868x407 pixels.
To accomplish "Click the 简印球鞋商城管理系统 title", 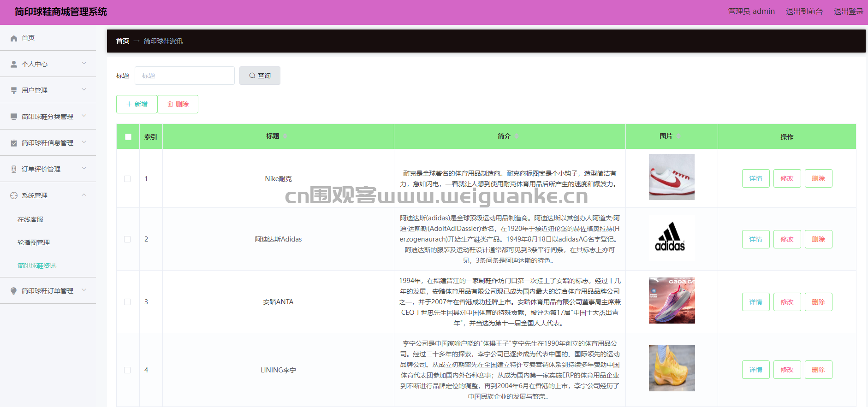I will (x=61, y=12).
